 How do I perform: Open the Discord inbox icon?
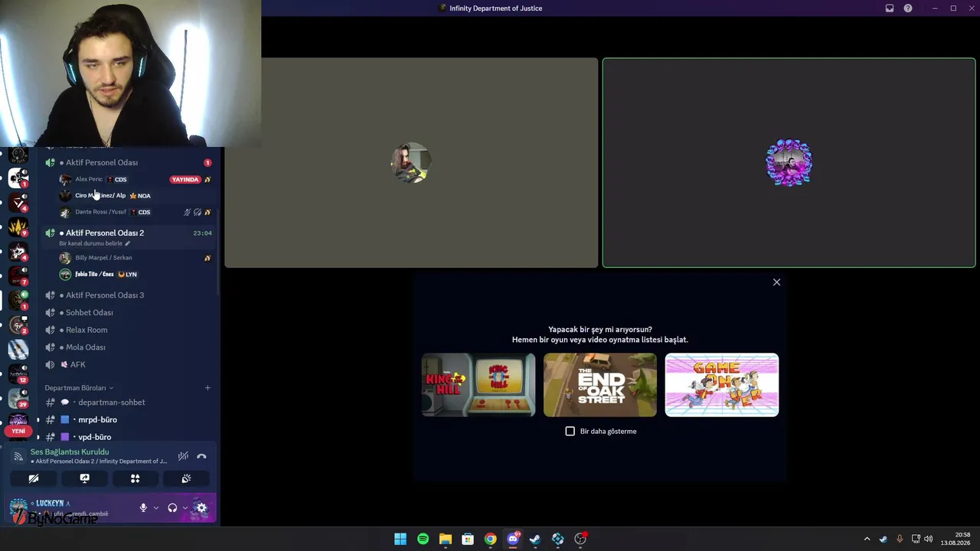pos(890,8)
